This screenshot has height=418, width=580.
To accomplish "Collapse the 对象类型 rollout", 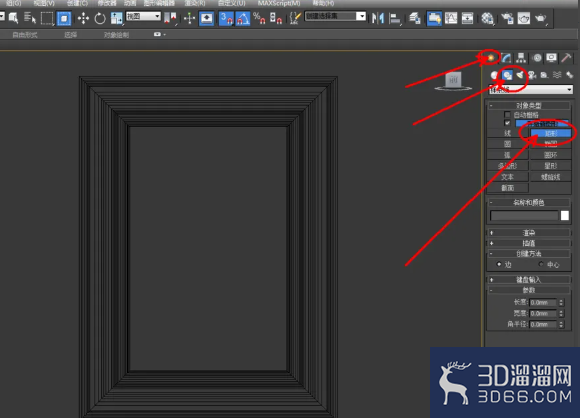I will pos(529,105).
